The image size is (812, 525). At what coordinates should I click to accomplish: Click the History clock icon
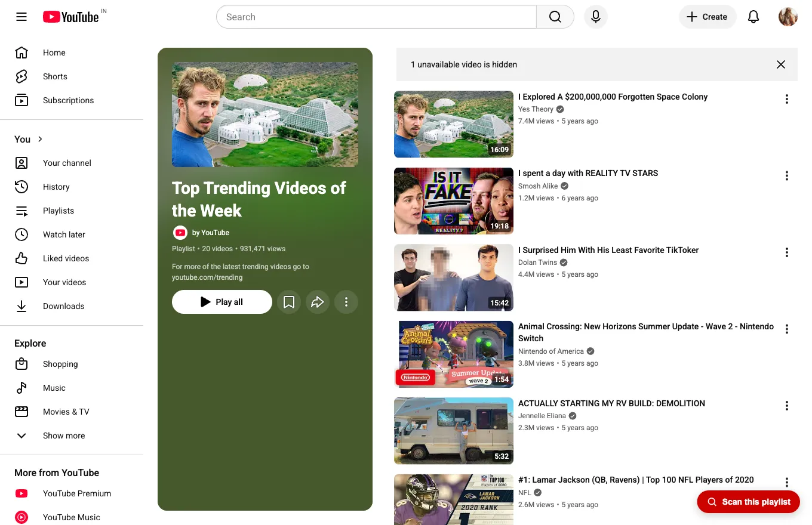pos(21,187)
